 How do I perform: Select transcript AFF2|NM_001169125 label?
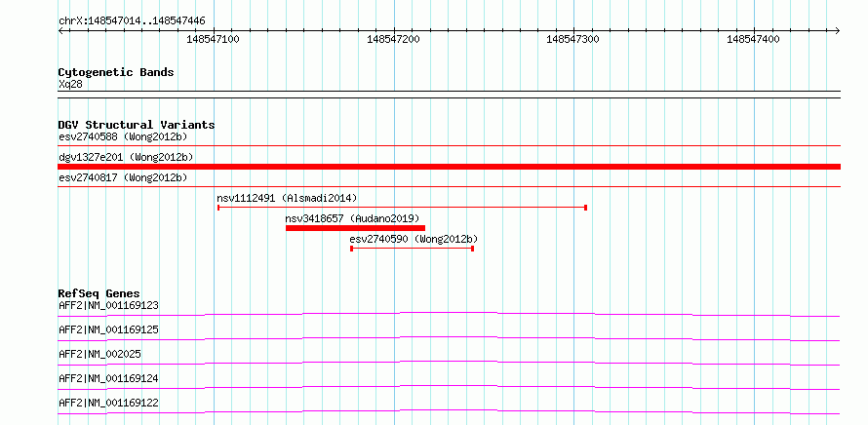108,329
